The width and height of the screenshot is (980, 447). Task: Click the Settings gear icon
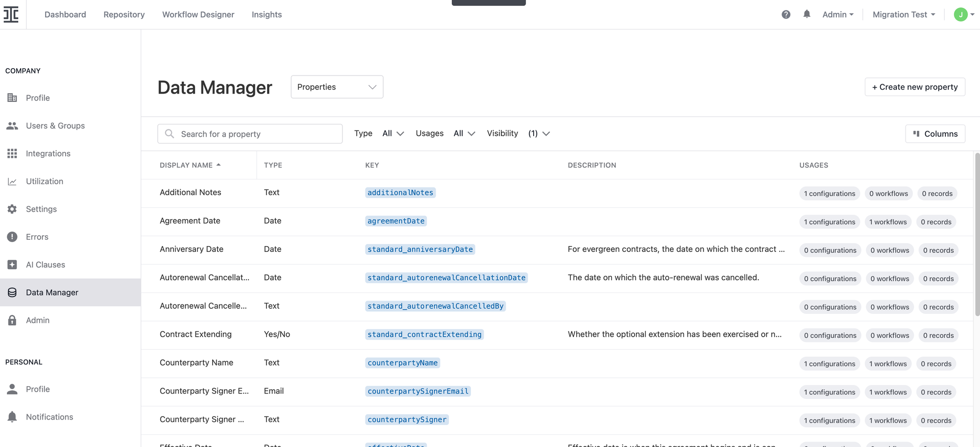[x=12, y=209]
